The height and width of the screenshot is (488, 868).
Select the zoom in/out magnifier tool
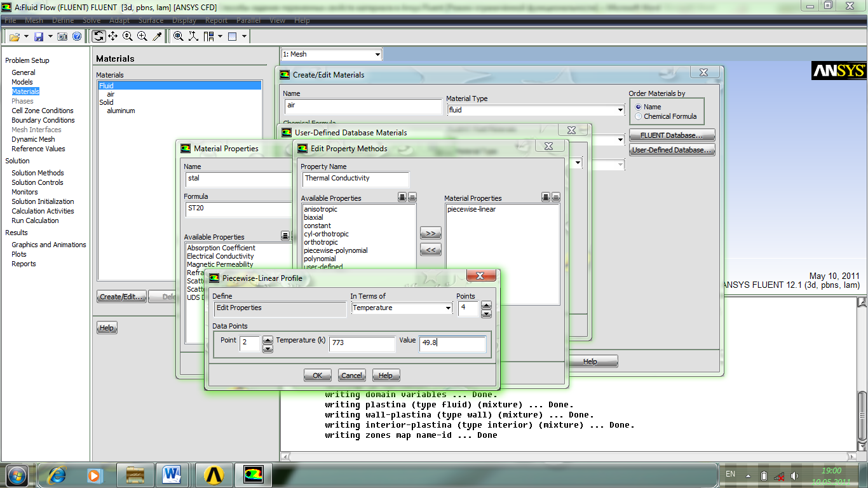click(x=128, y=36)
